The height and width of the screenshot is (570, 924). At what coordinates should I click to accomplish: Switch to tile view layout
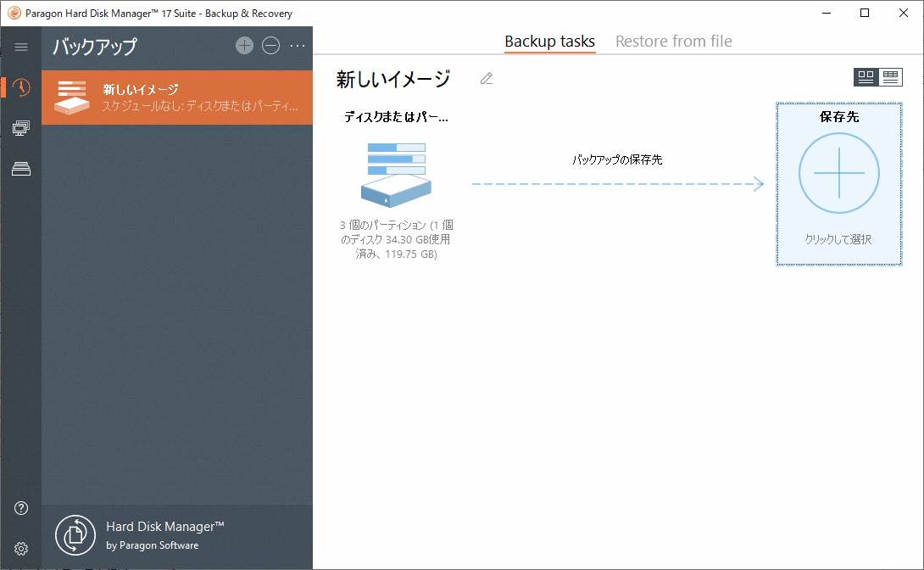866,76
